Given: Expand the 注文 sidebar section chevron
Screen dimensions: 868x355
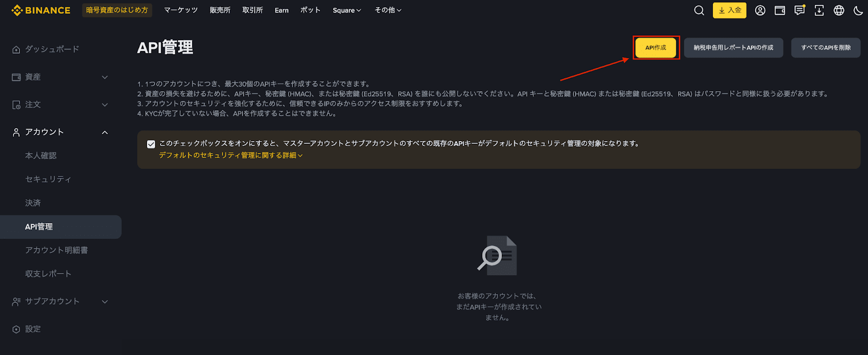Looking at the screenshot, I should coord(105,105).
